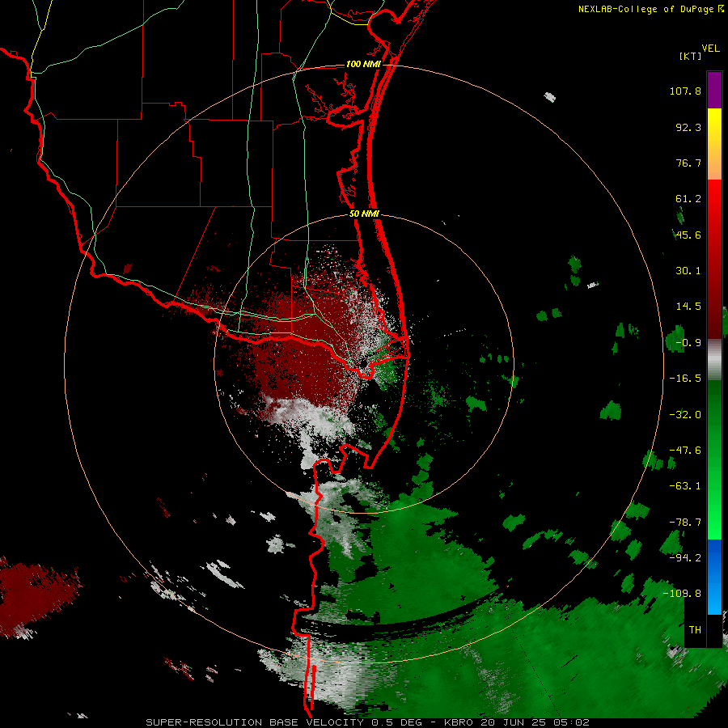
Task: Click the -47.6 legend value
Action: [685, 451]
